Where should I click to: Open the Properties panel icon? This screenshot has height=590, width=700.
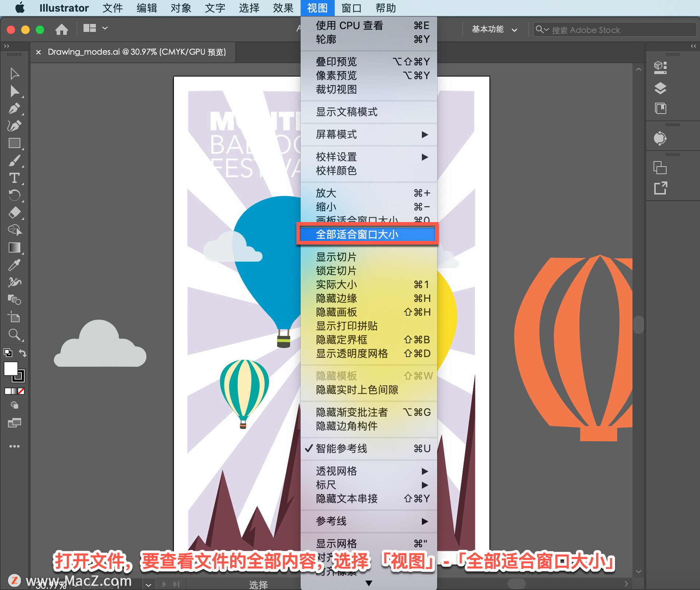[660, 67]
